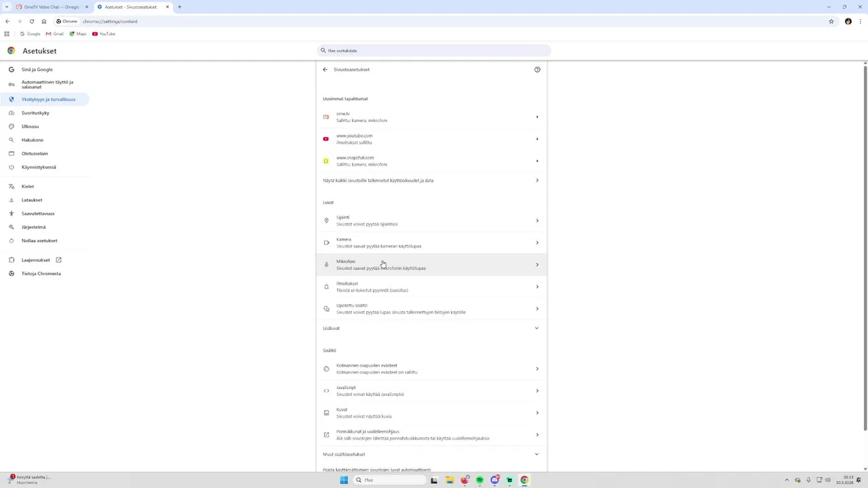The width and height of the screenshot is (868, 488).
Task: Go back from Sivustoasetukset with arrow
Action: click(325, 69)
